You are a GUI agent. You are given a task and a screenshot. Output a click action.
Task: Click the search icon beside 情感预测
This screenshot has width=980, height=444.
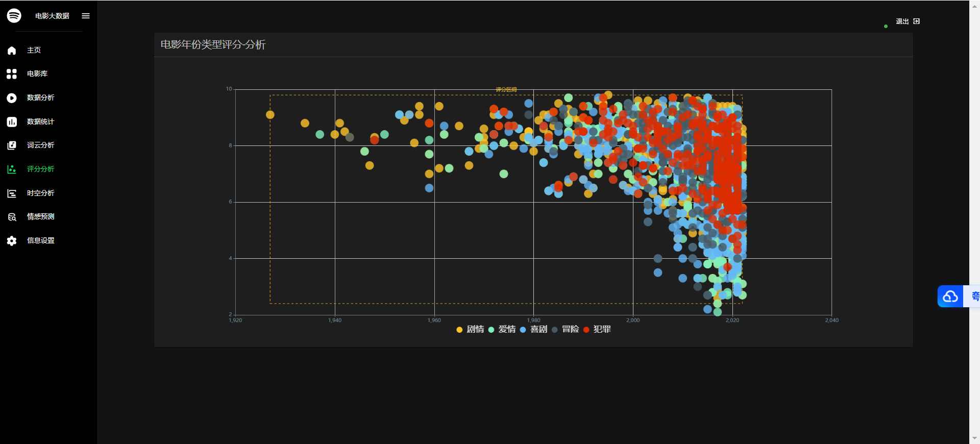click(x=12, y=217)
